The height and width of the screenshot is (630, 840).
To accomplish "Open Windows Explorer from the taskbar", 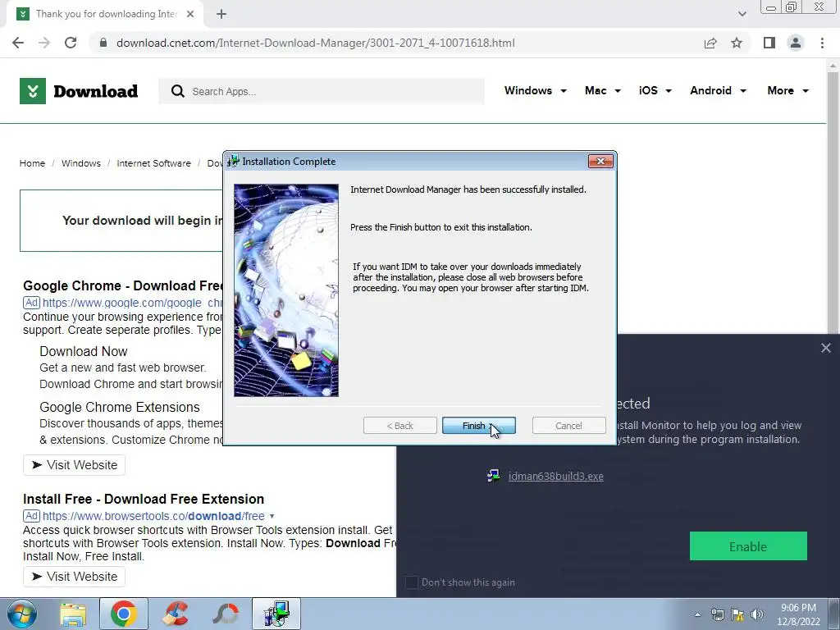I will point(73,614).
